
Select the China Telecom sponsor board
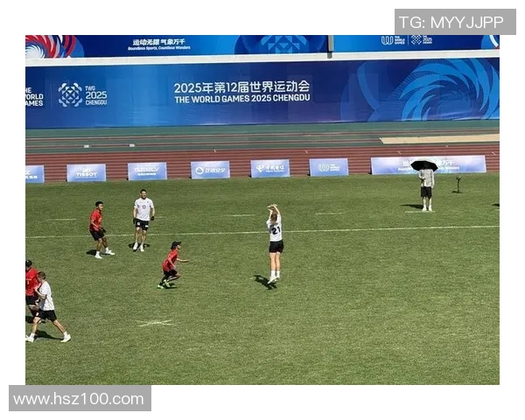(x=270, y=168)
